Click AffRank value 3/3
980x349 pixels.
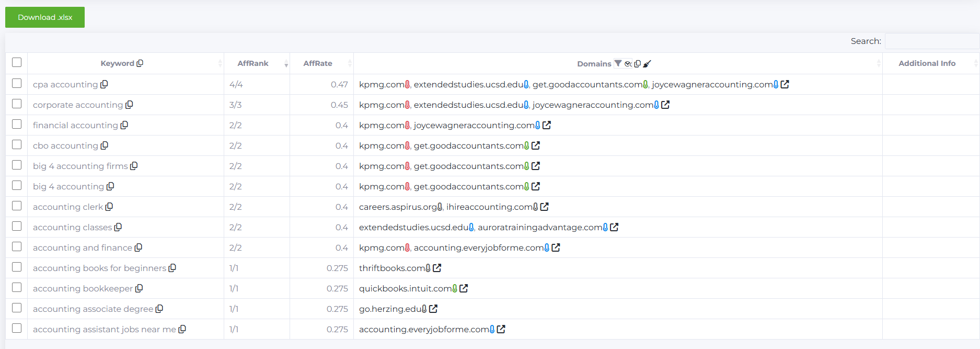pos(235,105)
